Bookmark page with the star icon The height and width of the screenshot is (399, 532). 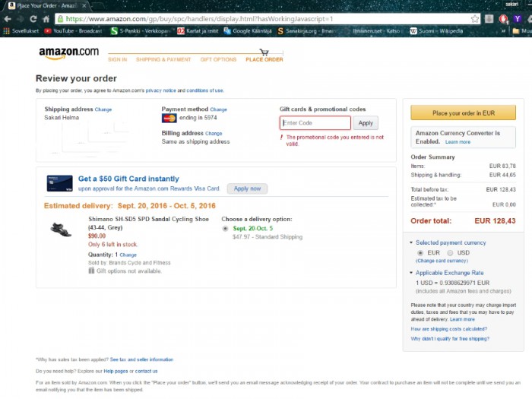[475, 19]
